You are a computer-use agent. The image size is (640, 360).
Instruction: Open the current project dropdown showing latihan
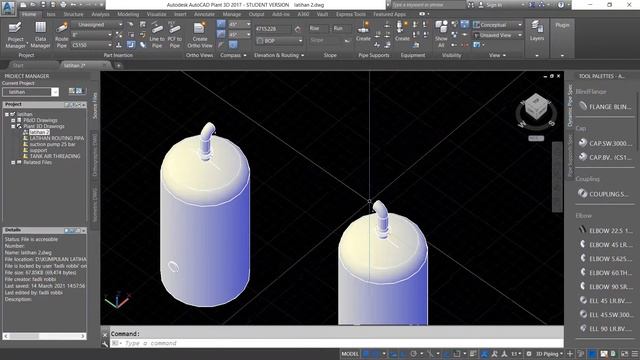31,92
